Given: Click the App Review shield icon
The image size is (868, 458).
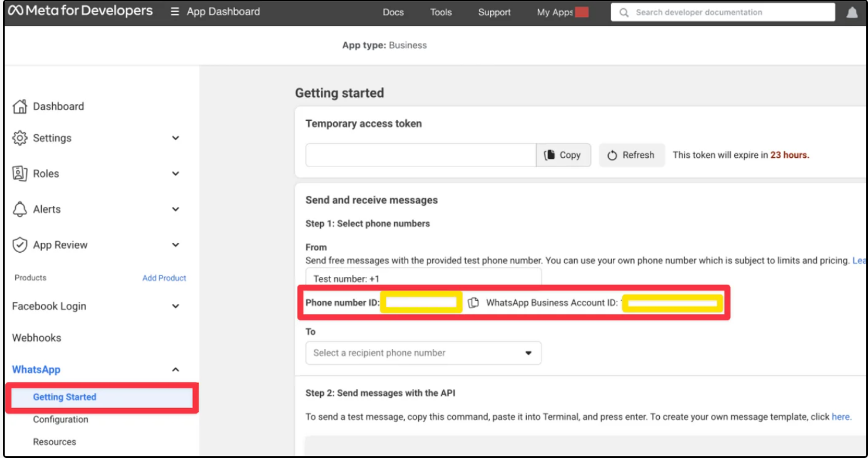Looking at the screenshot, I should (x=20, y=245).
